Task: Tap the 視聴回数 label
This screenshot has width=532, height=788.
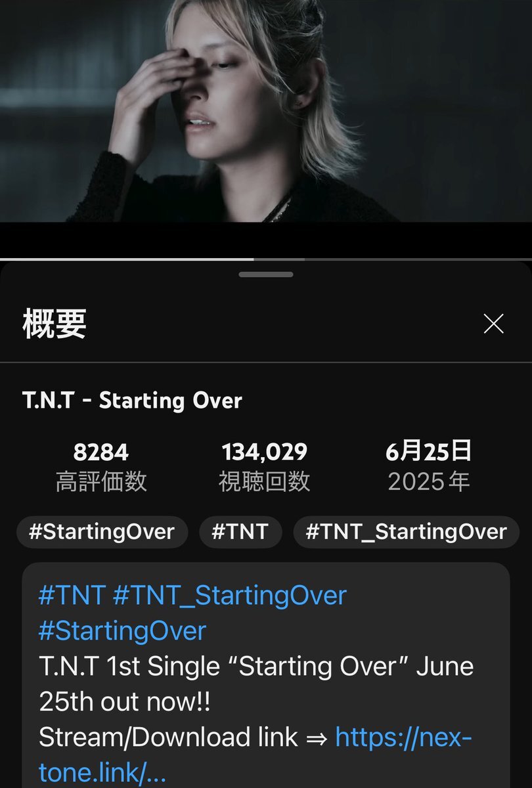Action: tap(264, 482)
